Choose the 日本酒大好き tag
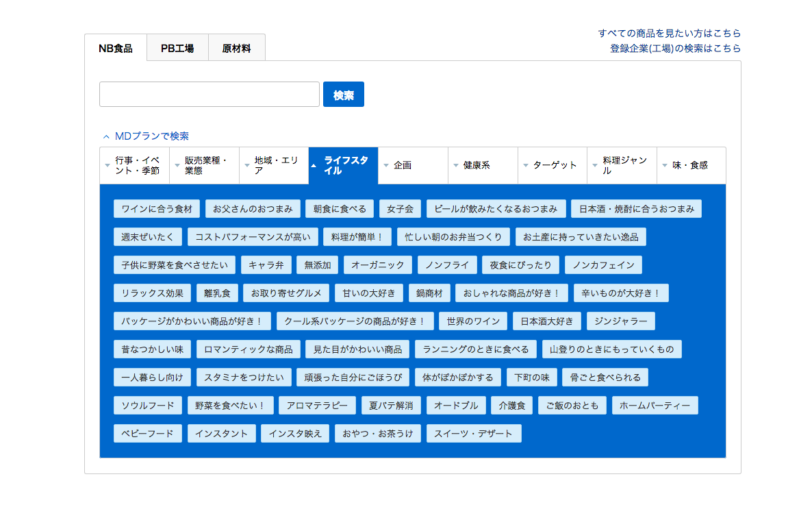812x518 pixels. click(x=547, y=321)
